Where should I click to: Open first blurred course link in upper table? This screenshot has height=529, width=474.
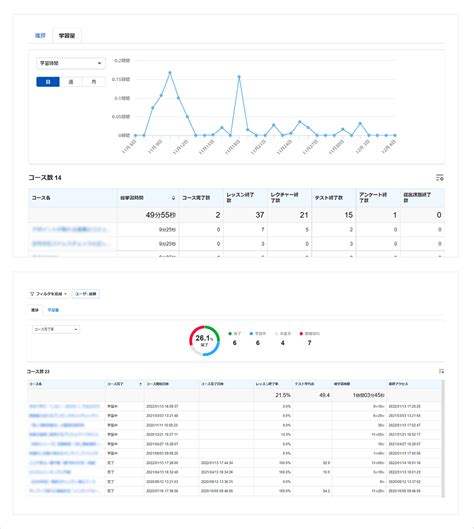70,229
